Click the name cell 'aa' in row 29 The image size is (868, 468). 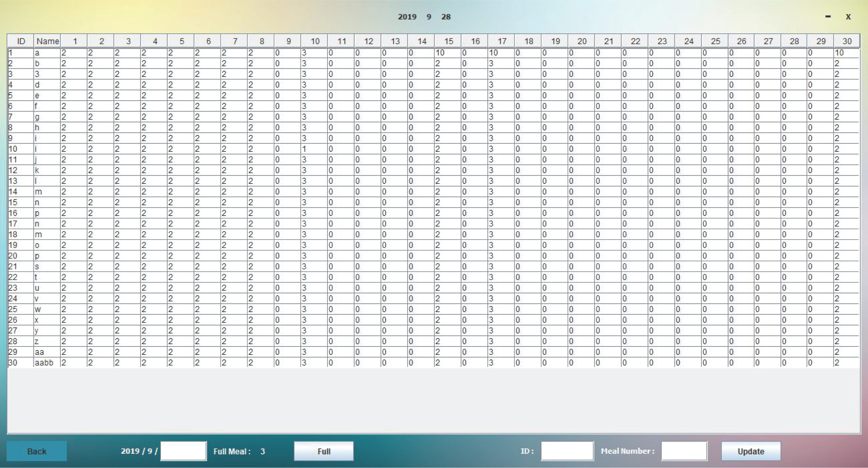tap(47, 352)
